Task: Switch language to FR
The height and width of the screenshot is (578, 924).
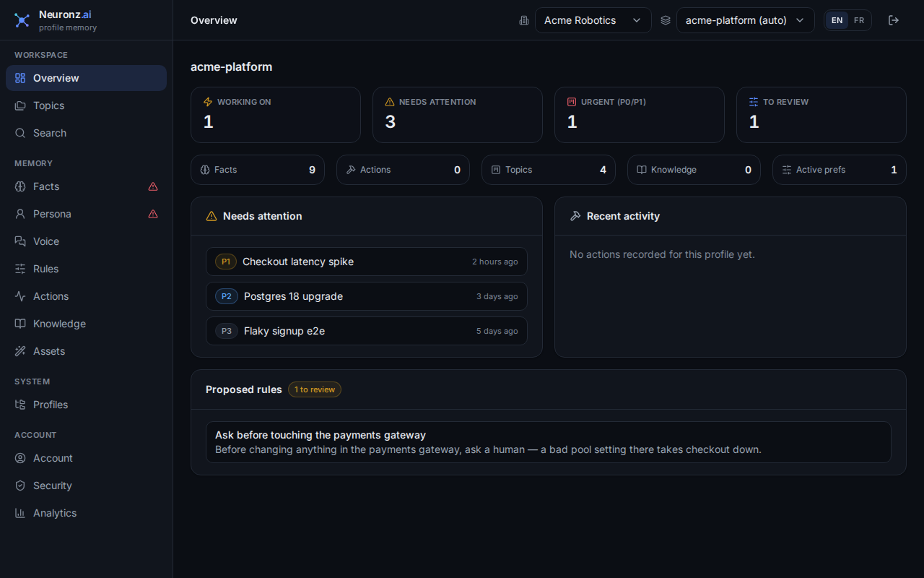Action: [x=859, y=20]
